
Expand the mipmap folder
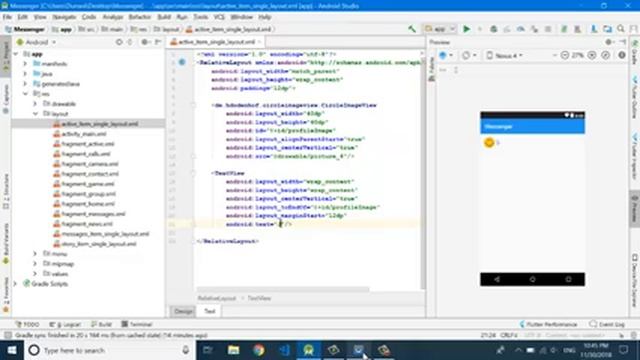pyautogui.click(x=36, y=264)
